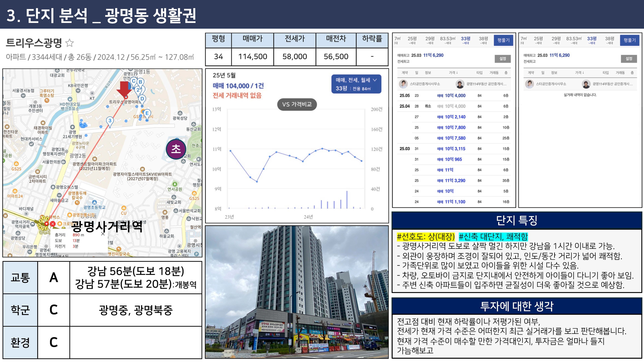Viewport: 644px width, 362px height.
Task: Click the 광명21세기병원 hospital icon
Action: click(72, 127)
